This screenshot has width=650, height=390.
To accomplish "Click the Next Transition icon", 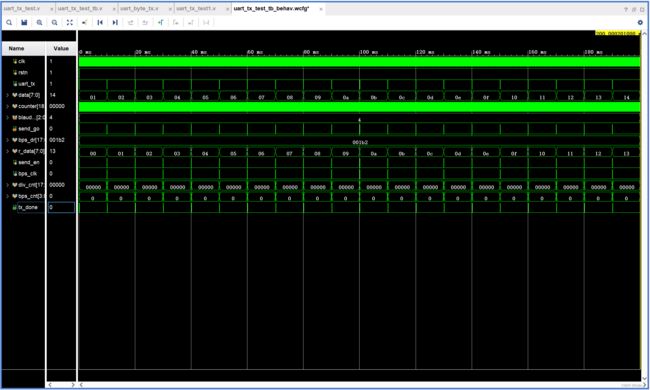I will [x=145, y=22].
